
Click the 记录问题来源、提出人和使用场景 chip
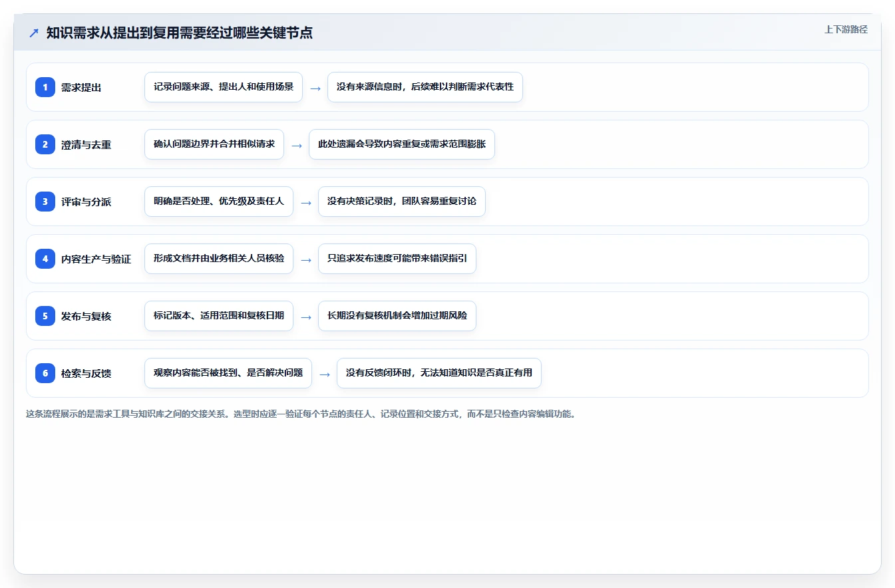(x=224, y=87)
